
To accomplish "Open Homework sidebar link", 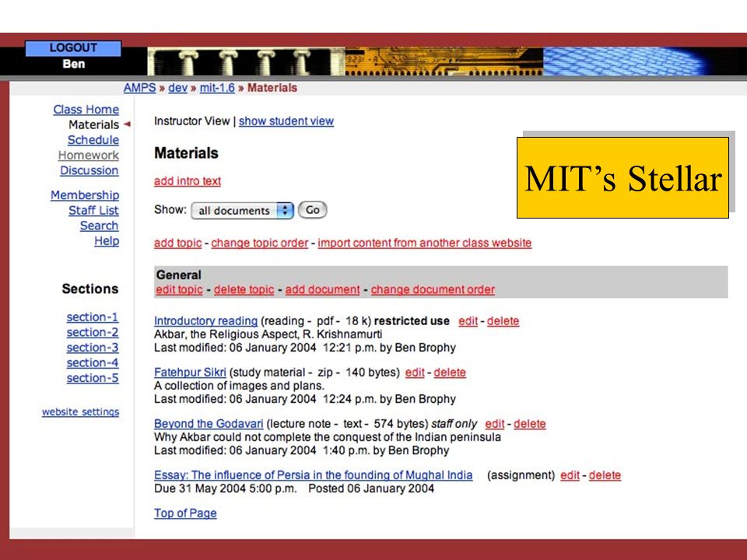I will [x=89, y=156].
